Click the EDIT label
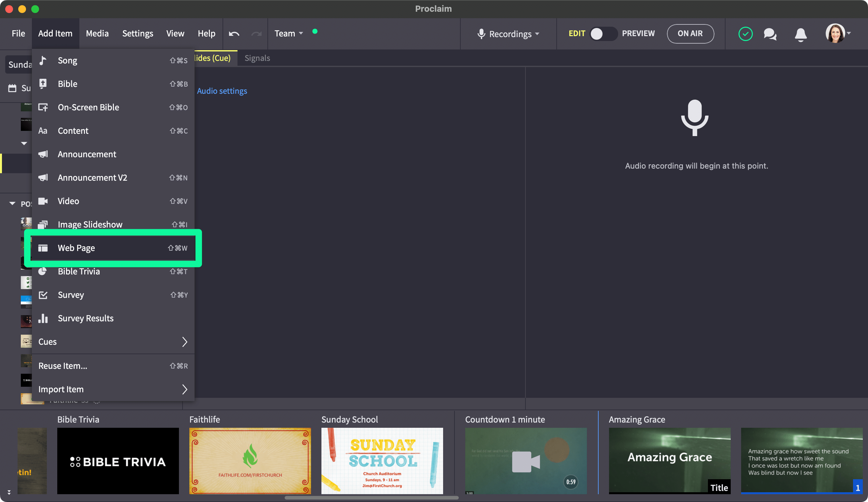868x502 pixels. click(576, 33)
